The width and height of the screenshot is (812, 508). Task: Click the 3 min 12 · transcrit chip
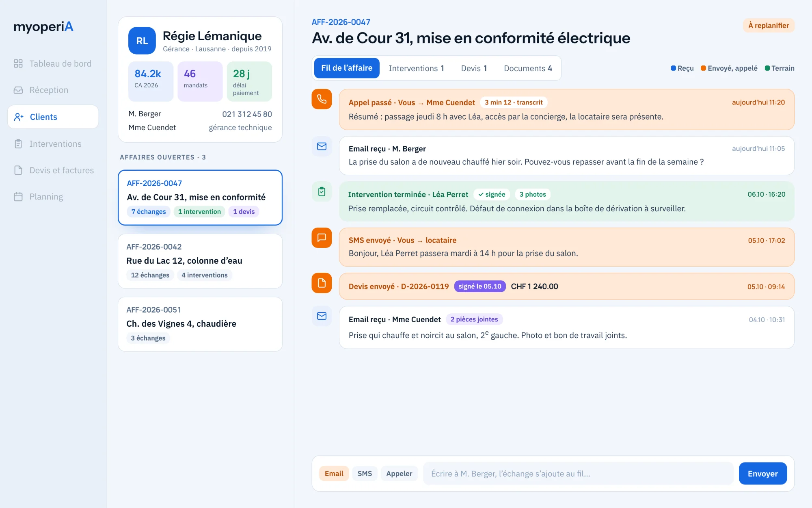click(514, 102)
